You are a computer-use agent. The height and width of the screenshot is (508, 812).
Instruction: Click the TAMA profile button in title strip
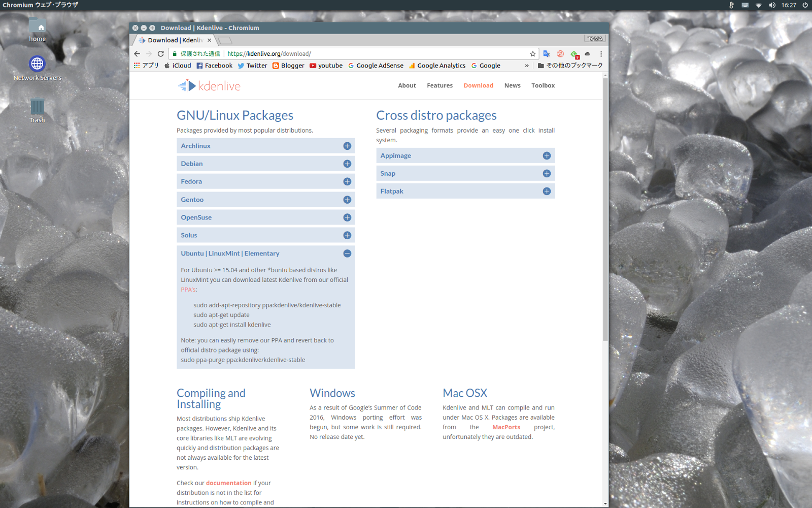click(x=595, y=39)
